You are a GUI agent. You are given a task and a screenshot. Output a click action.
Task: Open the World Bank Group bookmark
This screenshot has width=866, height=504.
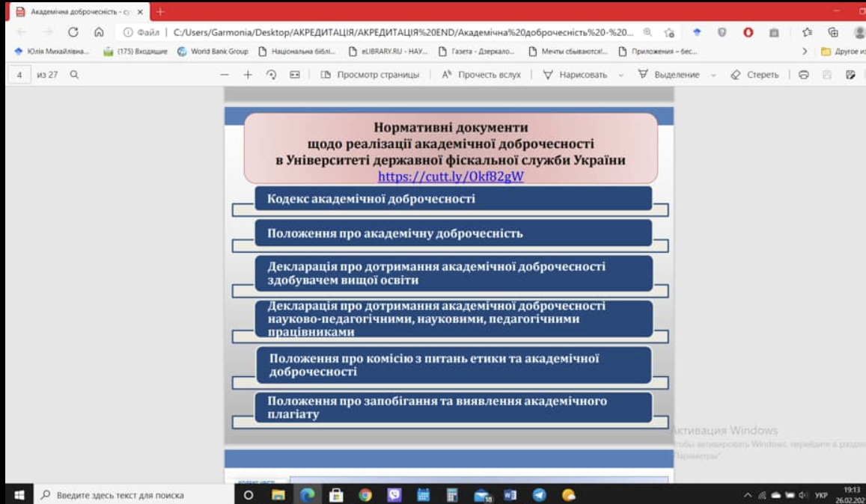coord(213,52)
